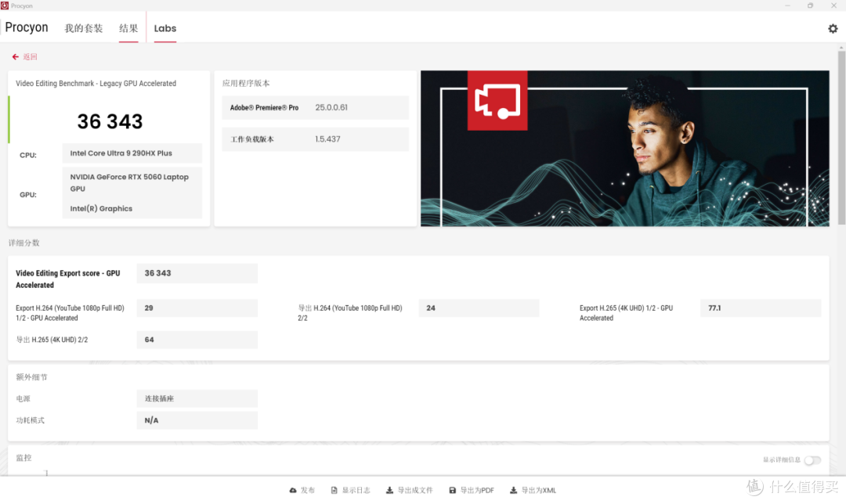
Task: Click the show log document icon (显示日志)
Action: (x=334, y=490)
